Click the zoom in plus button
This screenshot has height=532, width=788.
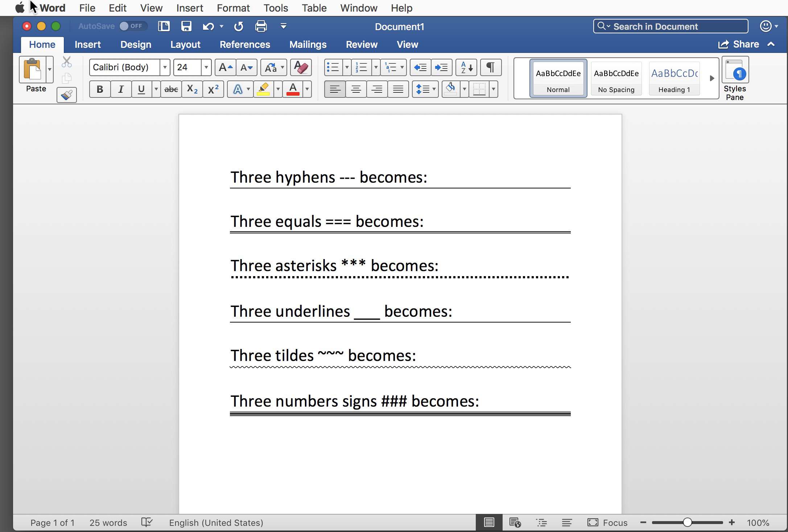click(x=732, y=522)
